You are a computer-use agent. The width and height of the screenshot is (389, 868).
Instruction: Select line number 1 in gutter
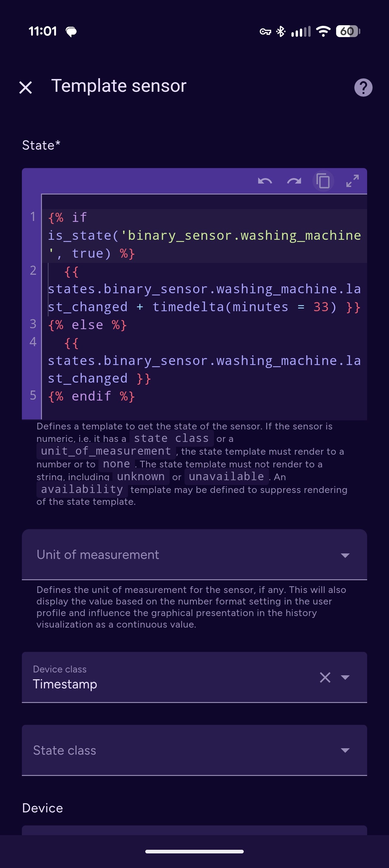(x=33, y=217)
